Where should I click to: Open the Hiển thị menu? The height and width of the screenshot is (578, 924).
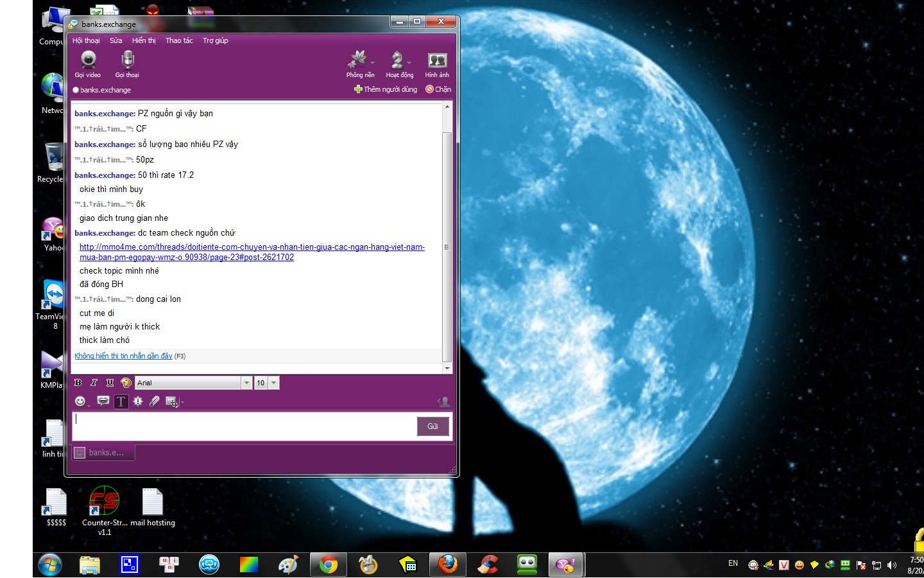click(144, 40)
